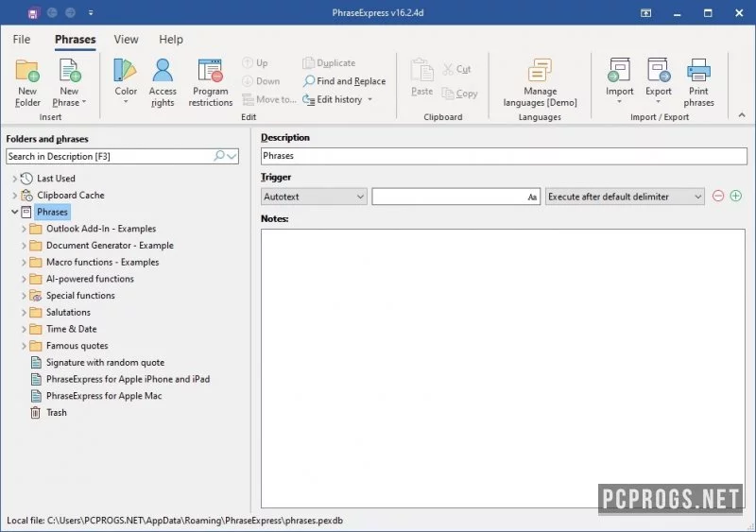Select PhraseExpress for Apple Mac
The image size is (756, 532).
[x=104, y=396]
